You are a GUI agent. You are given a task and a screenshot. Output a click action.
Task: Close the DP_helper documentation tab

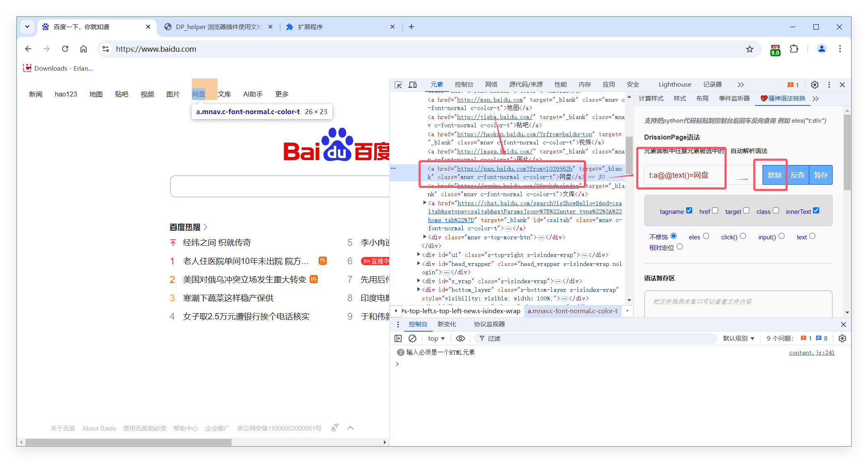point(270,27)
